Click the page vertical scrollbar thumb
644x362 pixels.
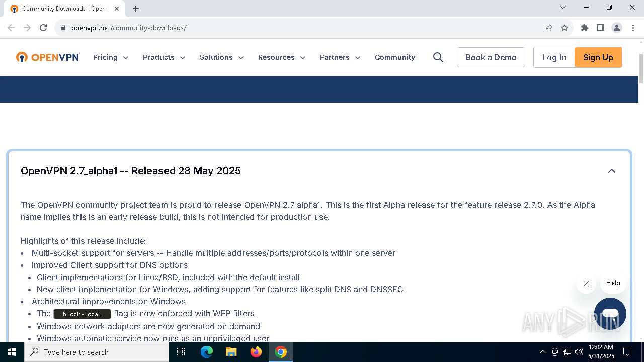(641, 68)
